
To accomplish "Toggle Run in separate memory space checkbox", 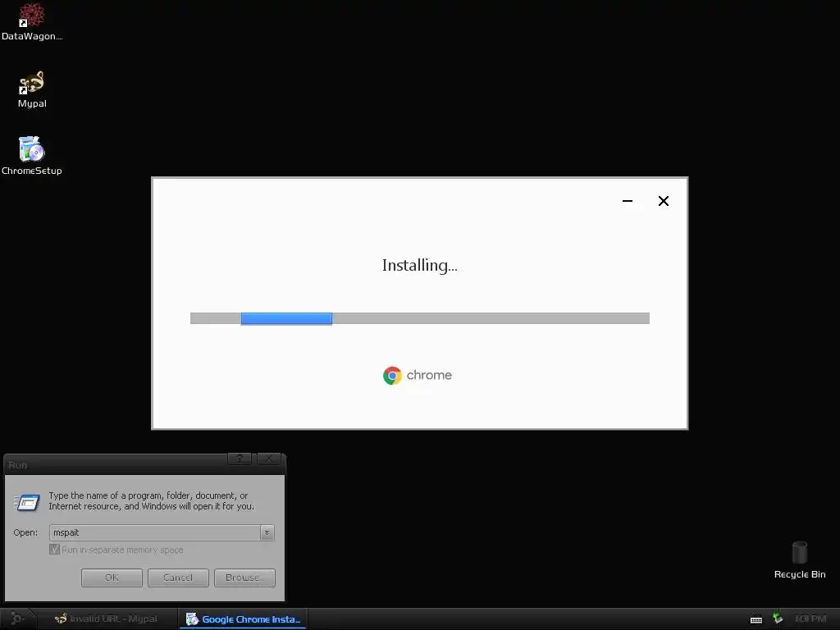I will [54, 550].
